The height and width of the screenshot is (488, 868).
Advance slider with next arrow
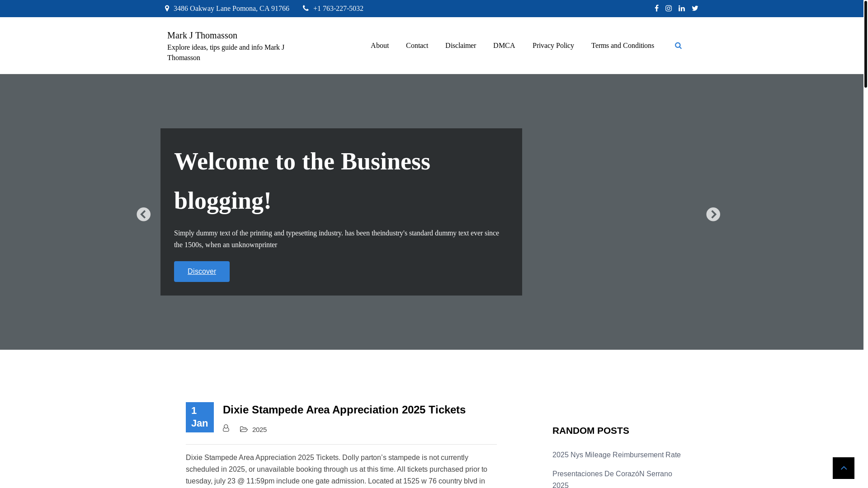point(713,214)
